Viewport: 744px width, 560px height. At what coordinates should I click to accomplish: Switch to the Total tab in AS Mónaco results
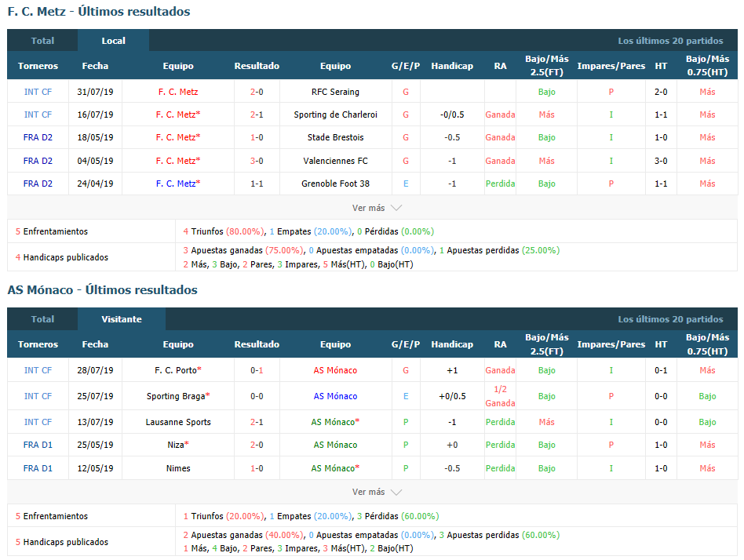point(42,319)
